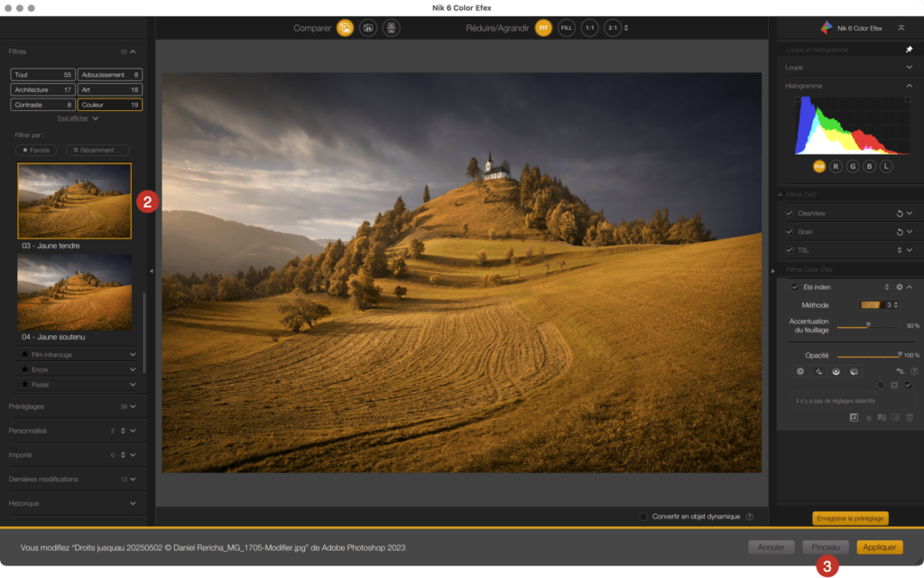
Task: Show the RGB histogram channel
Action: pos(819,166)
